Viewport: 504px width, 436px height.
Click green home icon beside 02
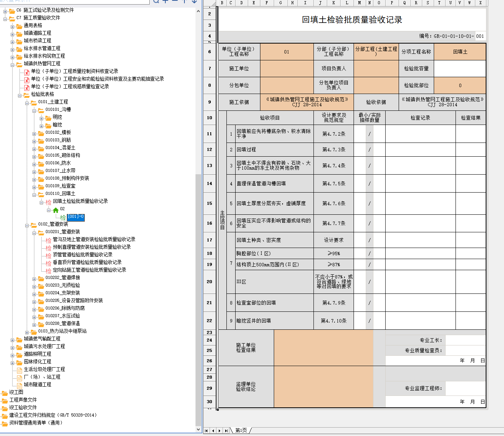[56, 210]
